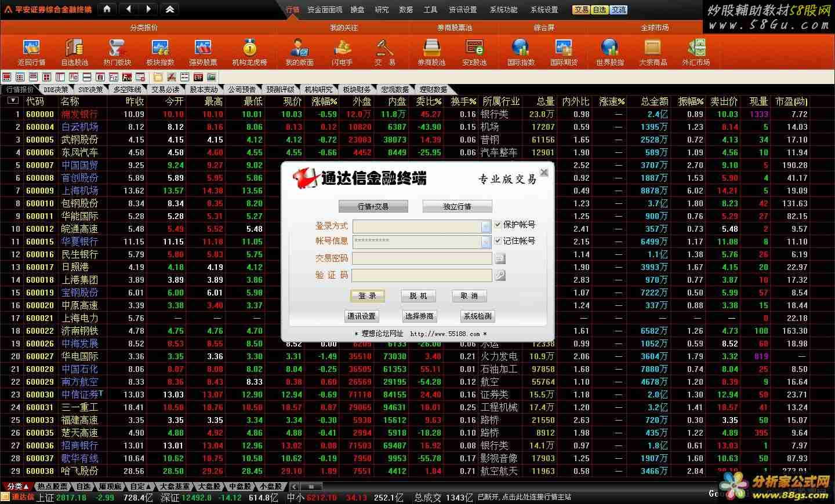Screen dimensions: 835x504
Task: Open the 安E股池 icon
Action: click(474, 52)
